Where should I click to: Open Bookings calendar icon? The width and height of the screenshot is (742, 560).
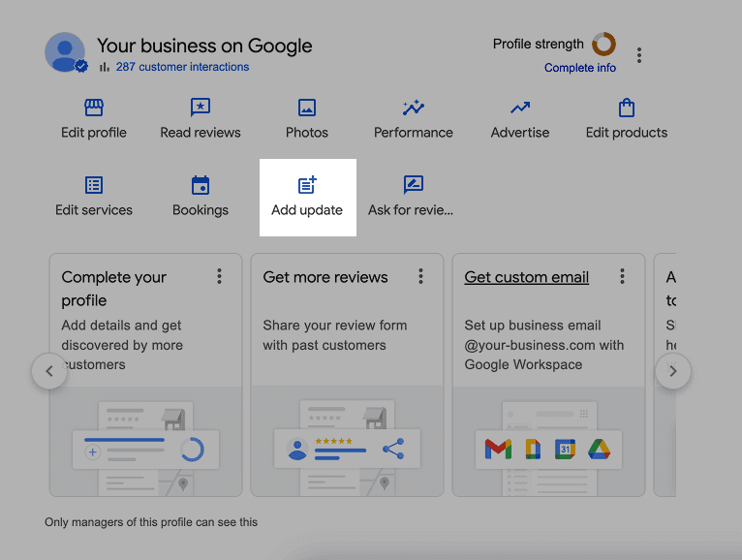point(201,185)
